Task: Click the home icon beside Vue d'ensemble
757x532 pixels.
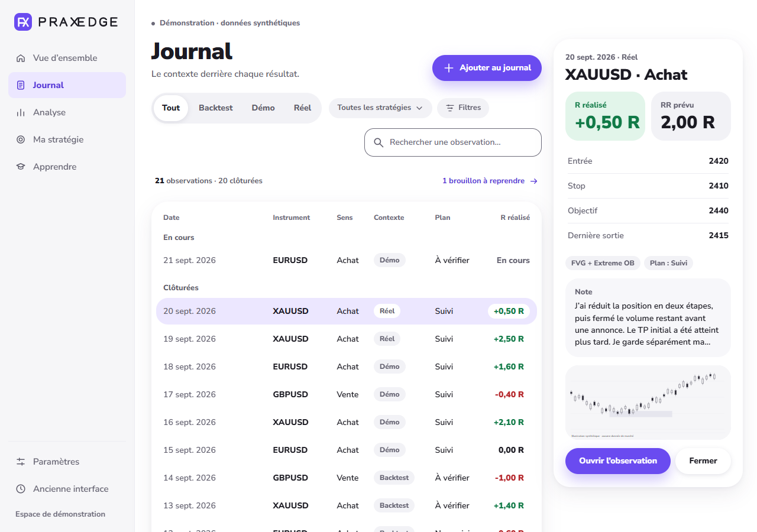Action: (21, 58)
